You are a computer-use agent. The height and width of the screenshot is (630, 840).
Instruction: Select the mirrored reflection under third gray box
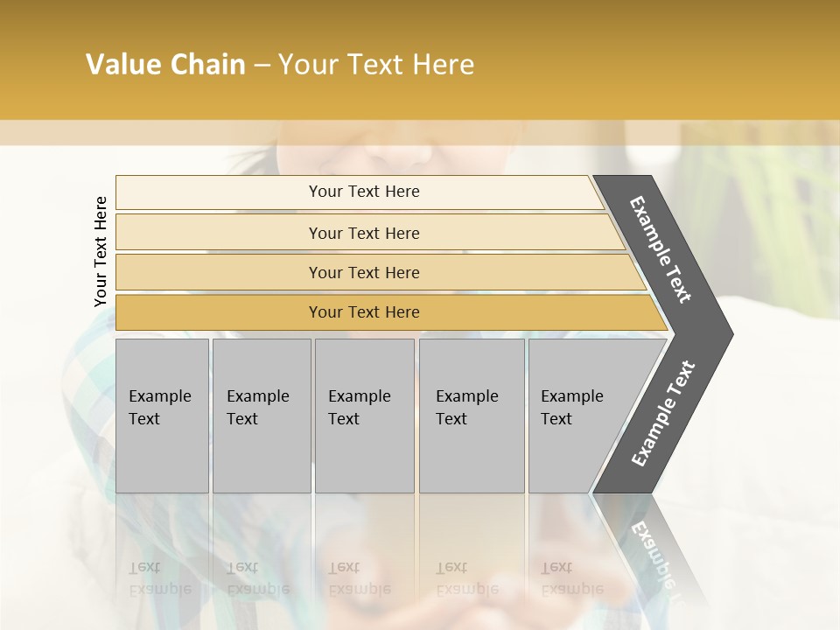click(x=359, y=578)
